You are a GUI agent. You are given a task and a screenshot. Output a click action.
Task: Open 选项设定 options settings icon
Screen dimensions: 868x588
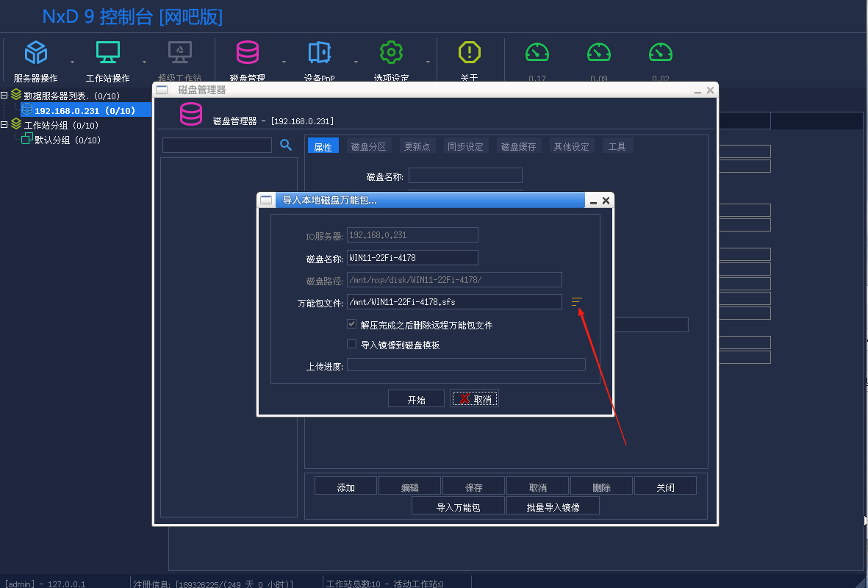tap(391, 52)
